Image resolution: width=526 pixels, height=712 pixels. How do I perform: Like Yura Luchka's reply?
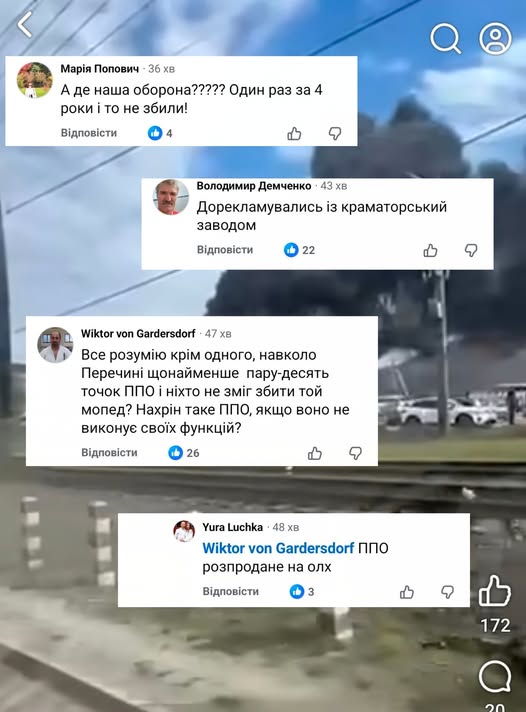[x=407, y=592]
